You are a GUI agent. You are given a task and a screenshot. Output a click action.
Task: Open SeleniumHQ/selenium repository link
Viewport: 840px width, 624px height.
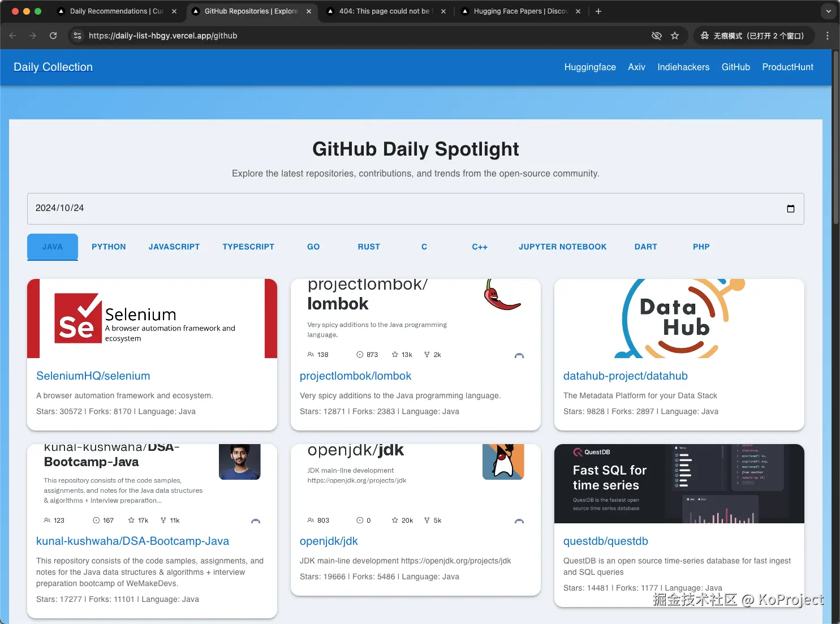tap(93, 376)
